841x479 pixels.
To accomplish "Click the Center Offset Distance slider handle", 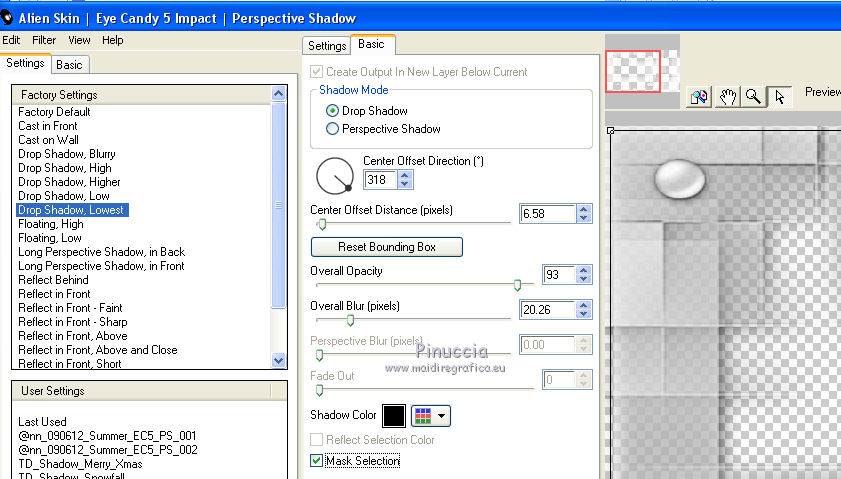I will [322, 224].
